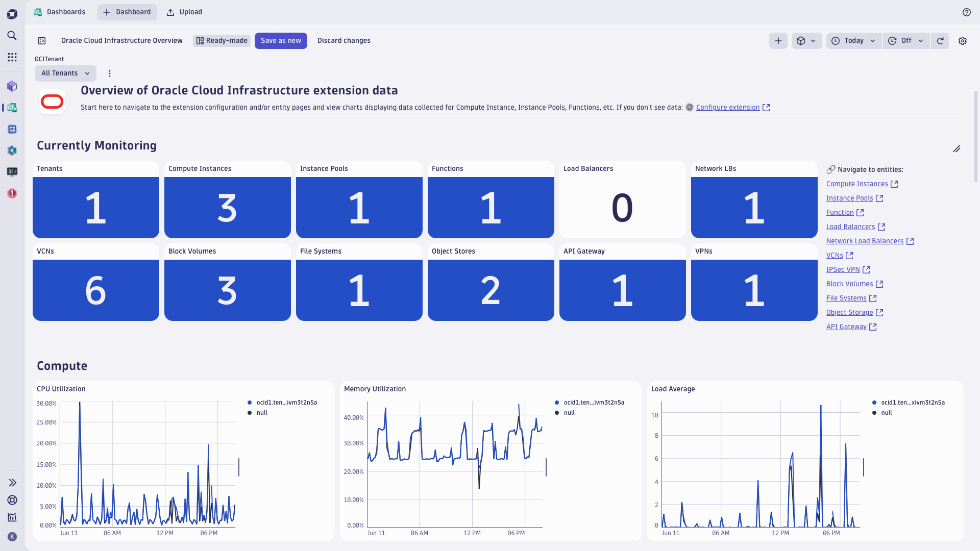Open the red problems alert icon
The image size is (980, 551).
coord(12,193)
